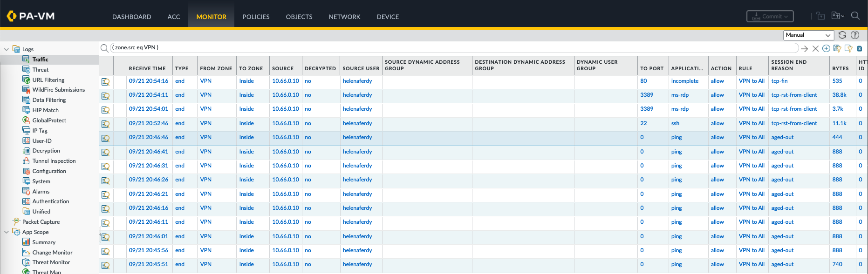Click the Load Filter icon
The height and width of the screenshot is (274, 868).
(x=848, y=48)
